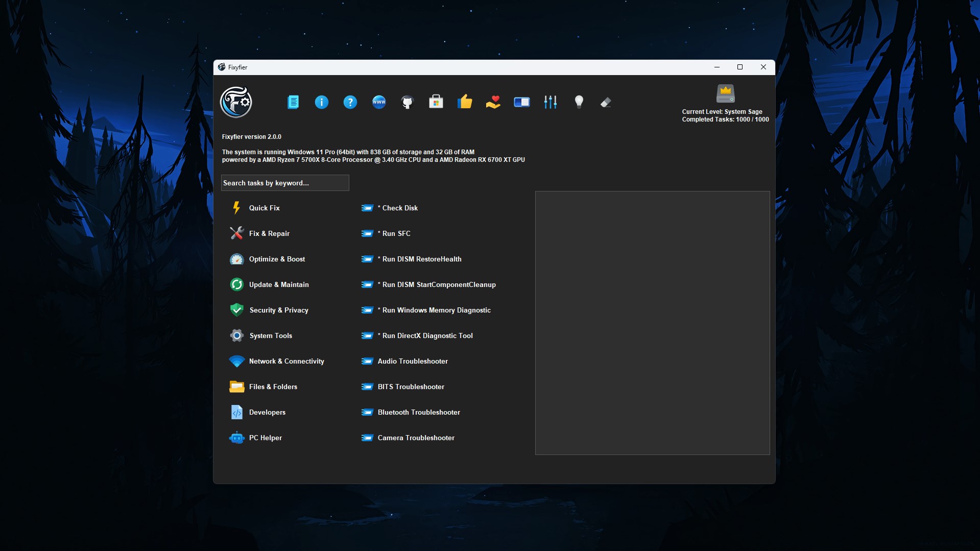Image resolution: width=980 pixels, height=551 pixels.
Task: Click the thumbs-up rating icon
Action: point(465,102)
